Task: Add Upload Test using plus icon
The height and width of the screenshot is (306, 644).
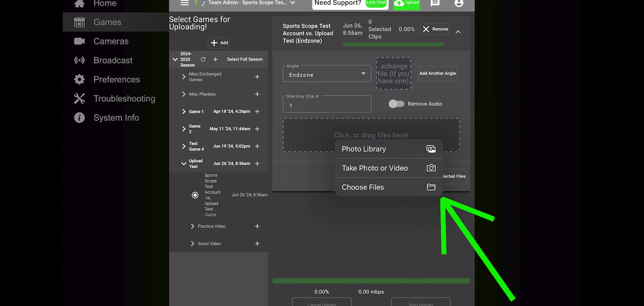Action: [257, 164]
